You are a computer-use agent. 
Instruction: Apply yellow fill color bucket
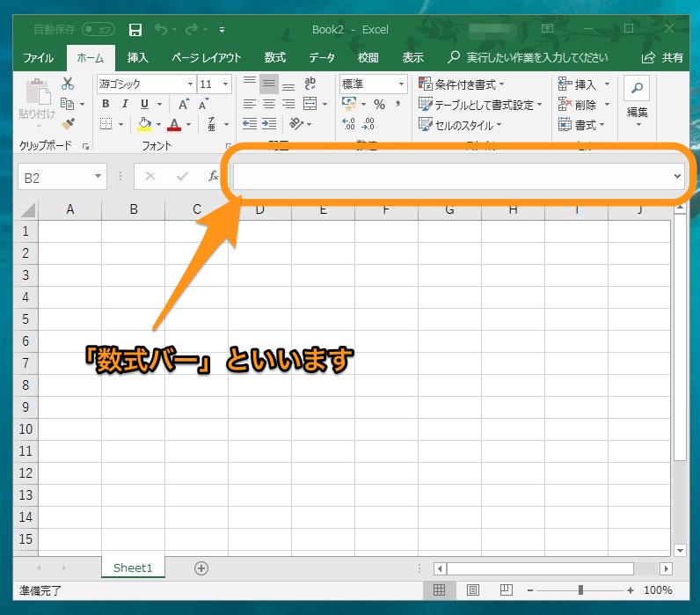pos(144,124)
